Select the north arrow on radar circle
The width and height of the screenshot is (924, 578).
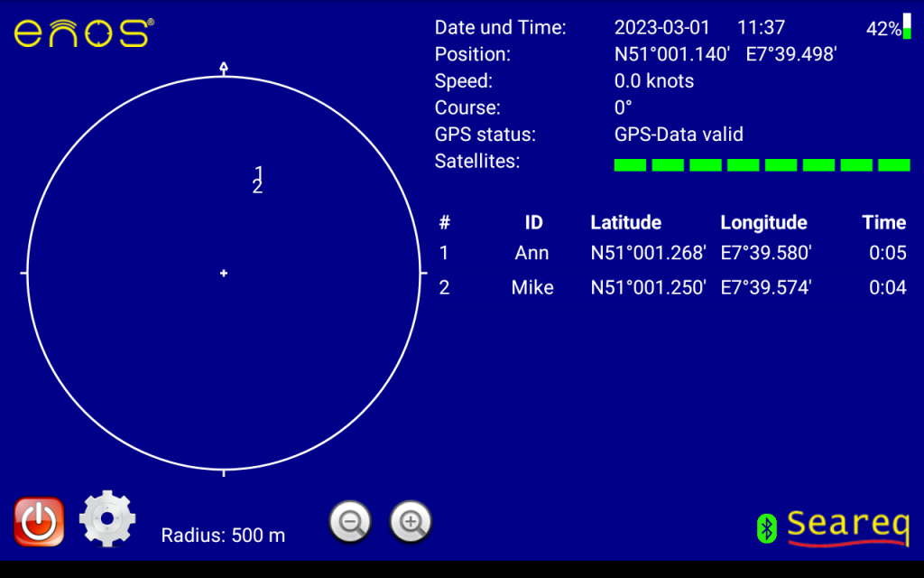click(224, 68)
